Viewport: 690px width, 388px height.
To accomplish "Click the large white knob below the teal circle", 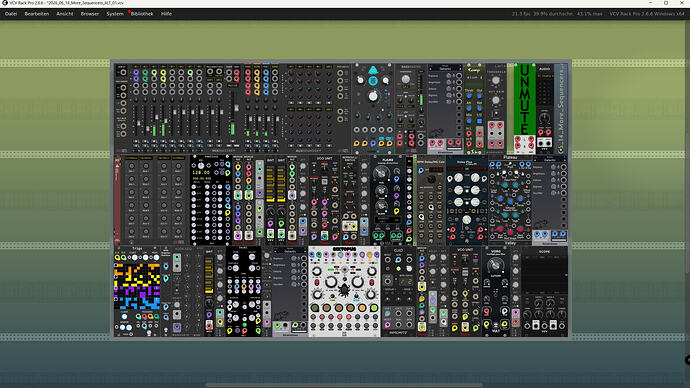I will (373, 96).
